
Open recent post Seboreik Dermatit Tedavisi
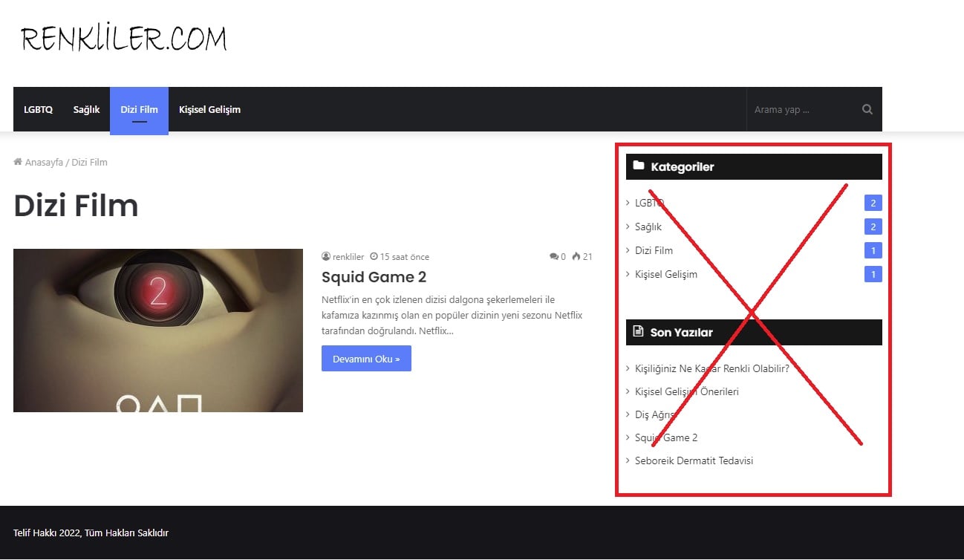coord(694,460)
